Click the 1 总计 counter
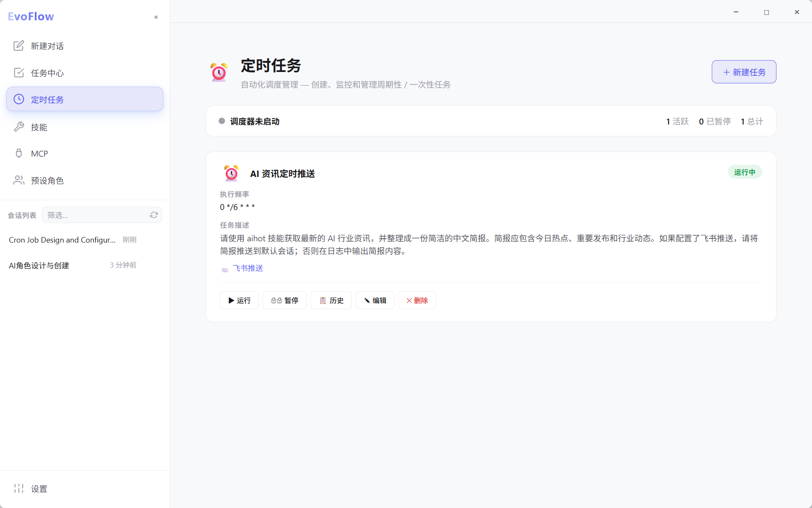Screen dimensions: 812x508 click(752, 121)
